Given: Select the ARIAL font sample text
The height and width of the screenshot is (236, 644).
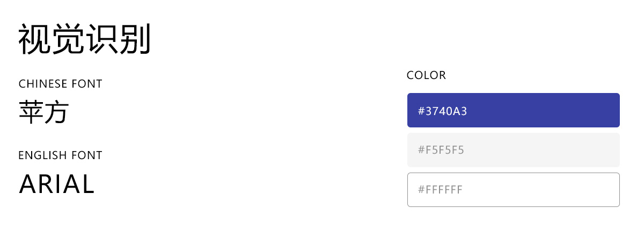Looking at the screenshot, I should coord(57,184).
